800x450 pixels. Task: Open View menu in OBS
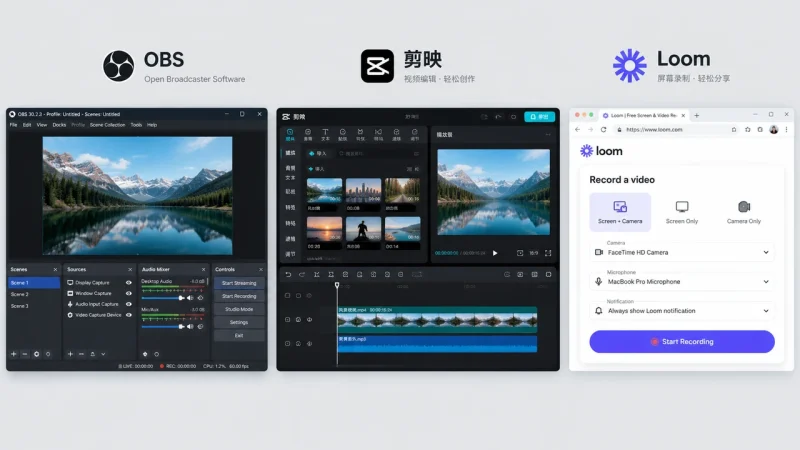pos(42,125)
